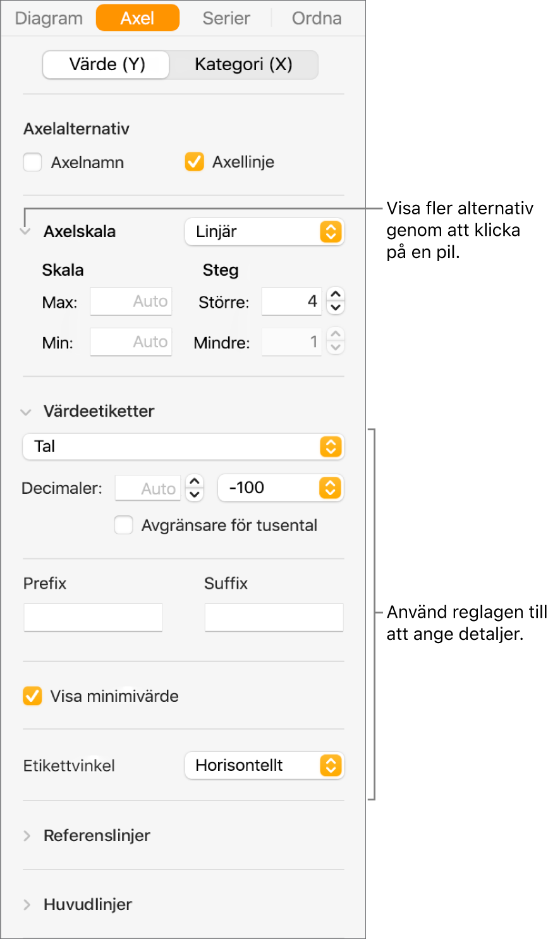
Task: Go to the Ordna tab
Action: [x=317, y=18]
